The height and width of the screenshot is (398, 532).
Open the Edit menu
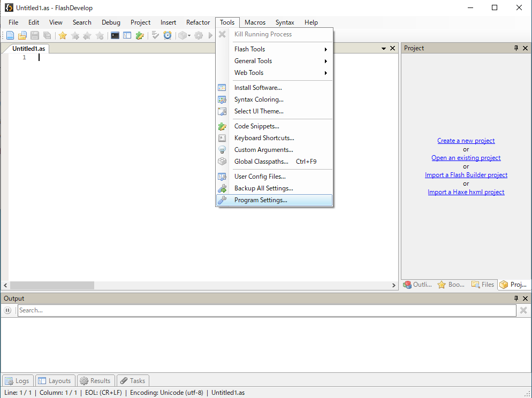point(34,22)
